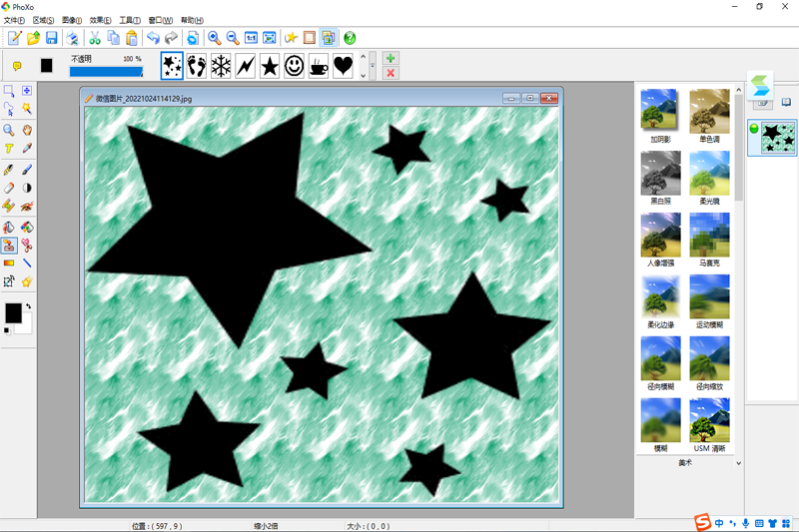Click the zoom in magnifier button
799x532 pixels.
[x=214, y=38]
